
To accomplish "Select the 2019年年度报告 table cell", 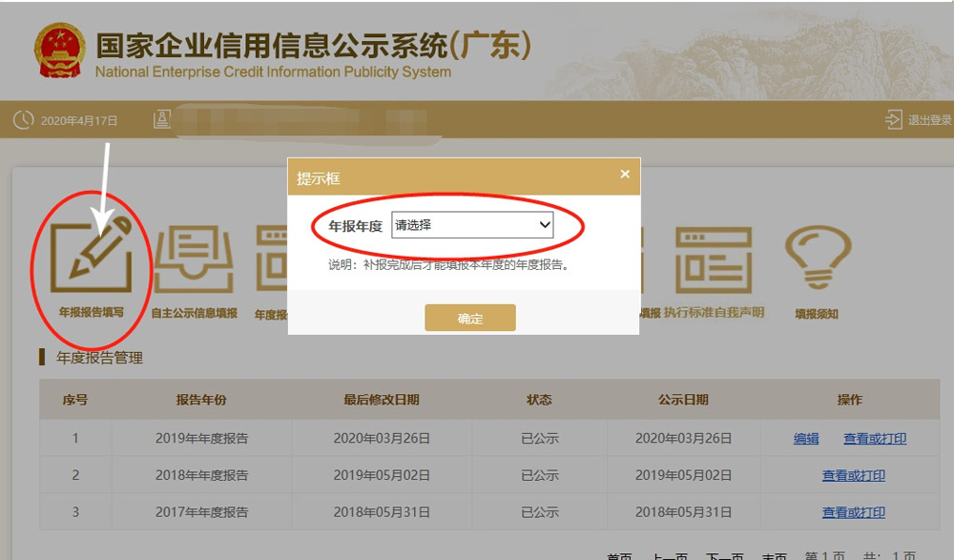I will click(x=201, y=439).
